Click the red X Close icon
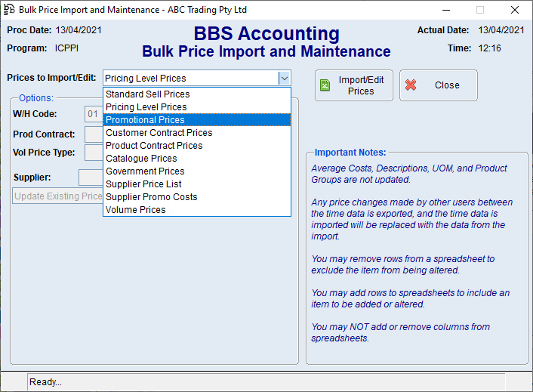533x392 pixels. (x=411, y=85)
